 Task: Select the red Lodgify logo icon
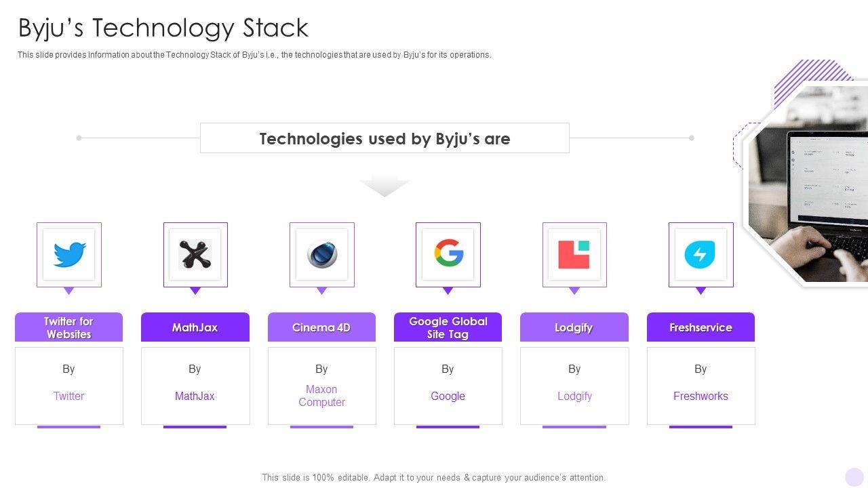pyautogui.click(x=574, y=255)
